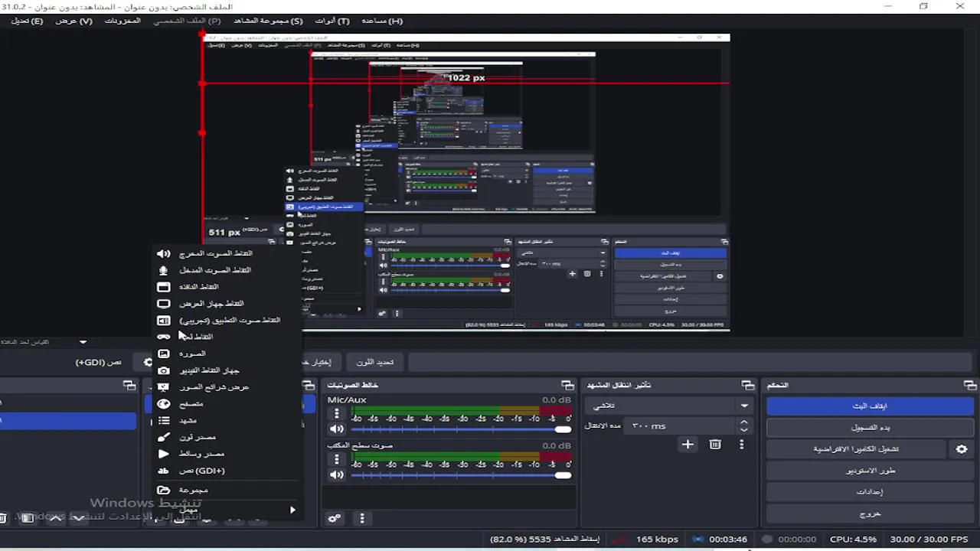Remove the scene transition using trash icon
The image size is (980, 551).
click(x=715, y=445)
